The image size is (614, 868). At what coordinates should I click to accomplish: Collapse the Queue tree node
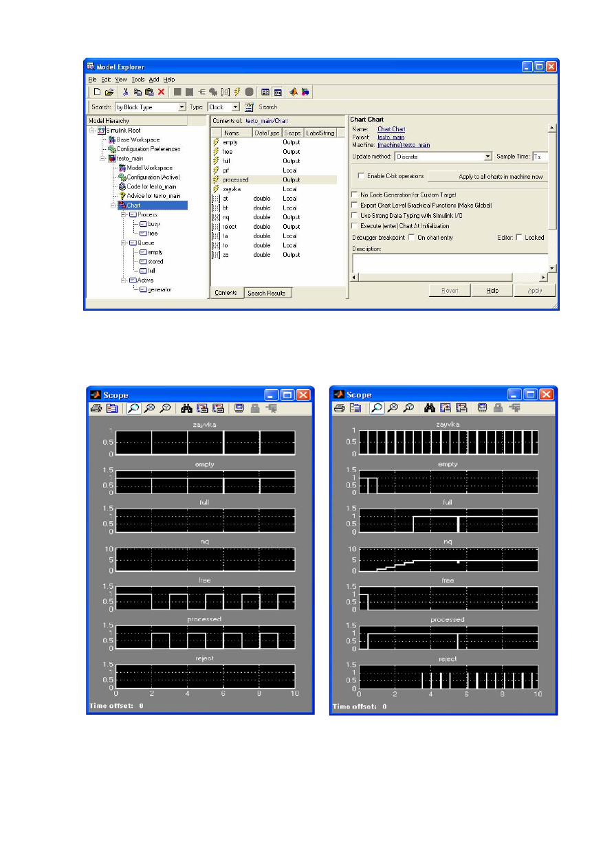[124, 243]
